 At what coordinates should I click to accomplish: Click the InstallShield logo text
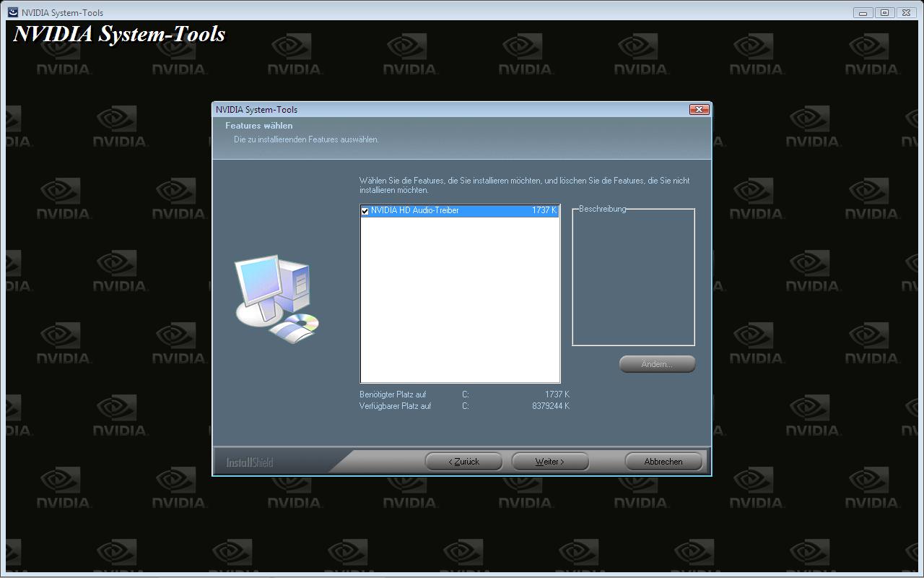tap(250, 462)
